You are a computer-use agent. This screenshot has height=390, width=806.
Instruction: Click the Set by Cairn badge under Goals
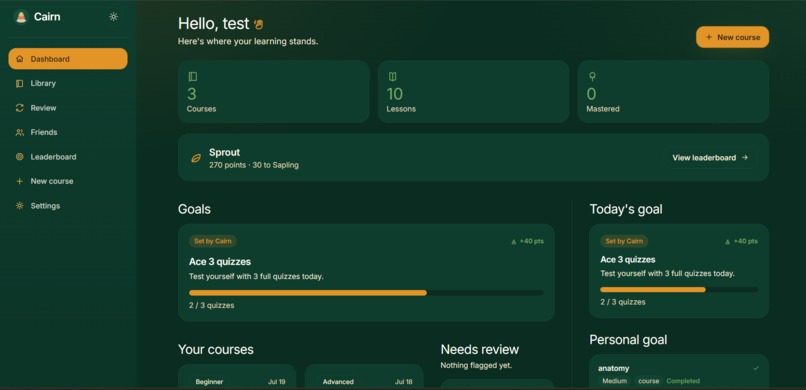pos(213,242)
